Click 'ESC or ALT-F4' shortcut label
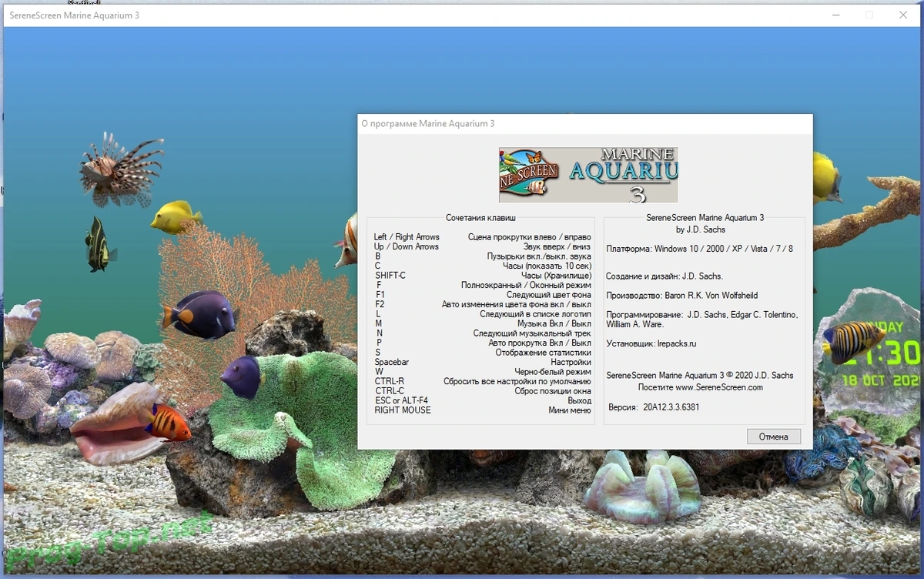This screenshot has width=924, height=579. click(401, 400)
